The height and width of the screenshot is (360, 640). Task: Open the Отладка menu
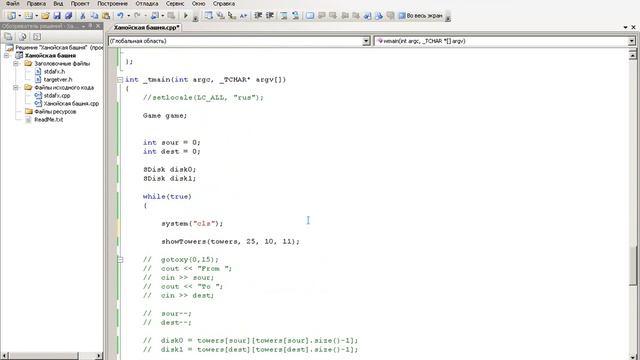click(147, 3)
